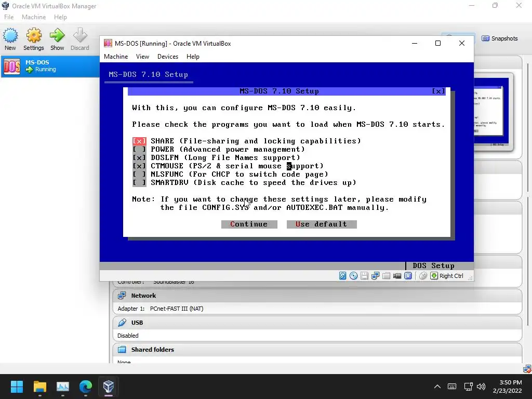
Task: Click the touch keyboard tray icon
Action: click(452, 387)
